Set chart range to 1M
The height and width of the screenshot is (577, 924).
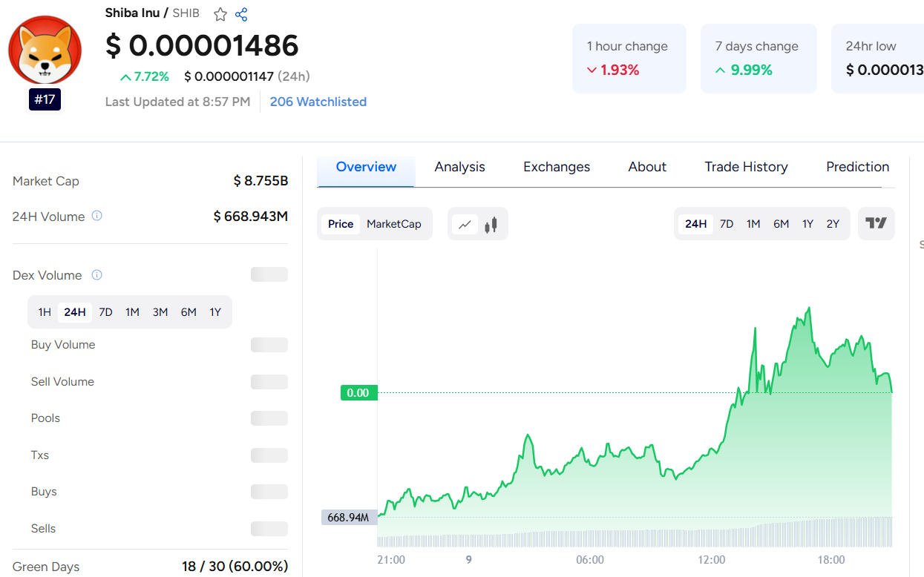pyautogui.click(x=753, y=224)
